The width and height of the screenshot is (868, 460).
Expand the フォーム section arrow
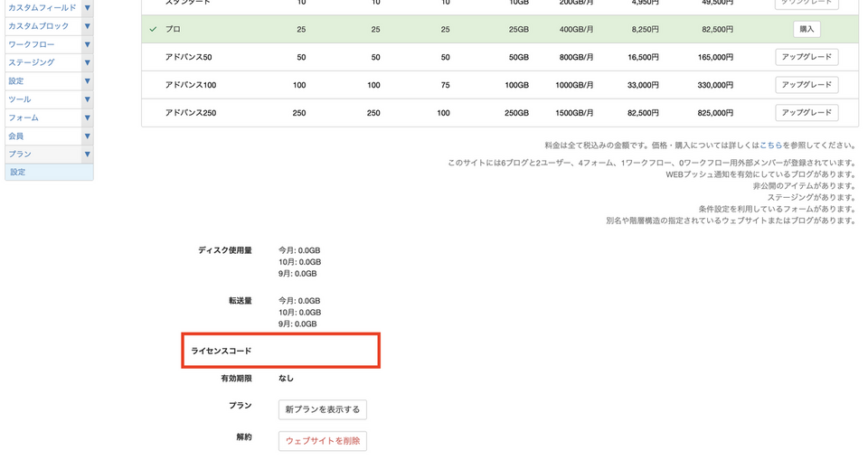point(87,117)
